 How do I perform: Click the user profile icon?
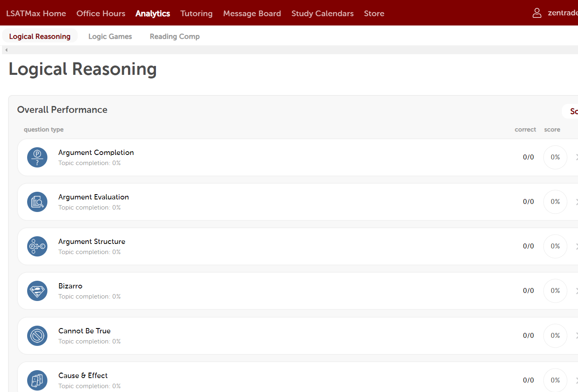tap(537, 13)
